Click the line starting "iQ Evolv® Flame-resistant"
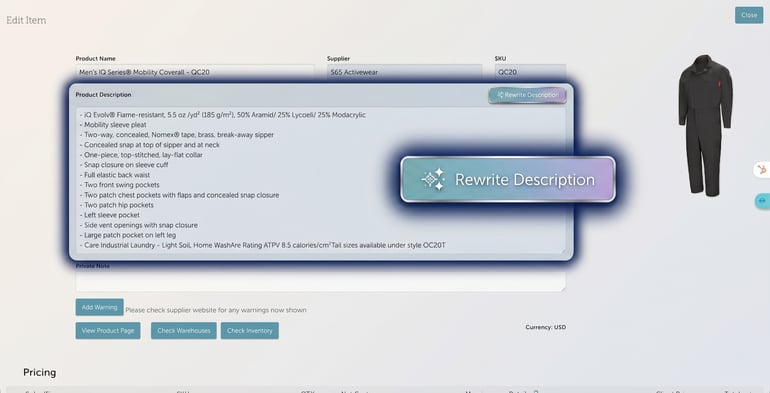 (x=222, y=115)
